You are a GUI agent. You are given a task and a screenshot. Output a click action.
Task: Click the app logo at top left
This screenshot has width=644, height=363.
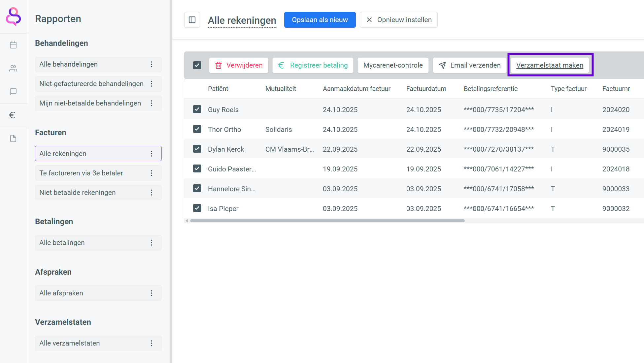(x=13, y=16)
